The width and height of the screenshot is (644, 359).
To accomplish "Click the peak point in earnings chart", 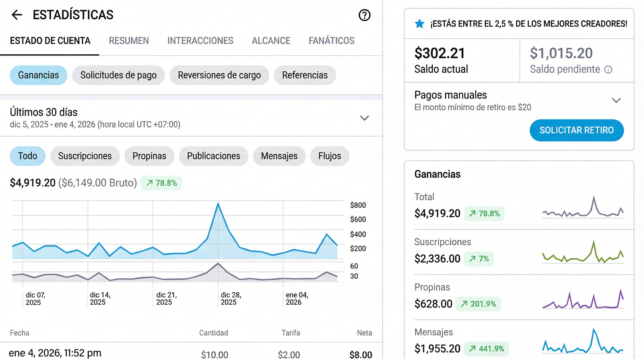I will click(x=218, y=204).
